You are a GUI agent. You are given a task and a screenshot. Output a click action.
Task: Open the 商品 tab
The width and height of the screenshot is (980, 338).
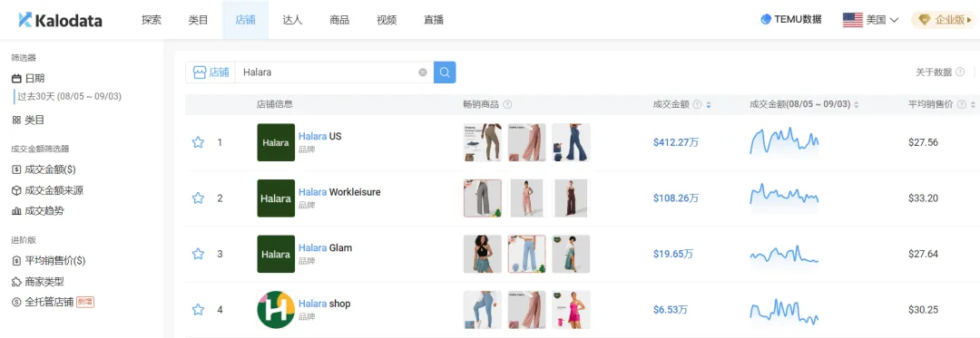tap(339, 20)
